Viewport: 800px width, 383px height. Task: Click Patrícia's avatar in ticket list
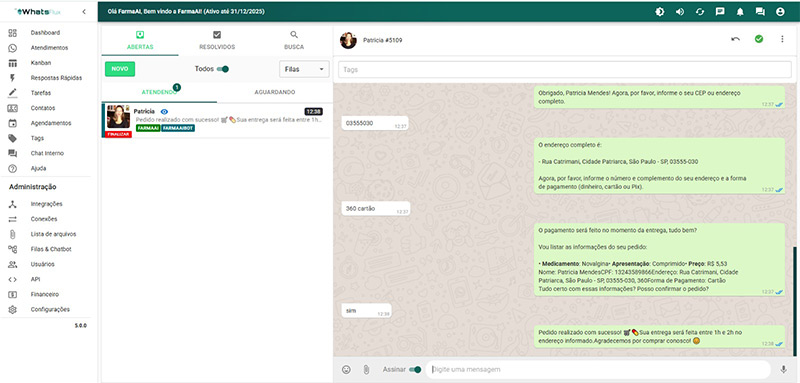tap(118, 117)
